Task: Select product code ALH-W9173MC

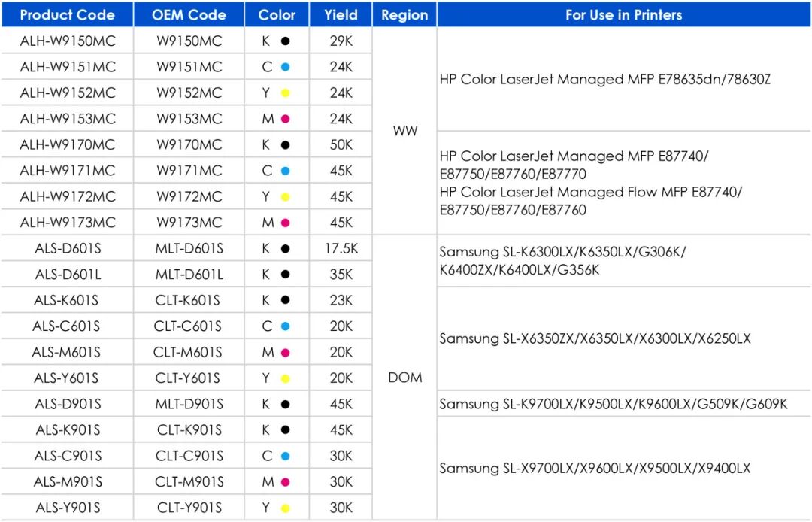Action: click(x=68, y=222)
